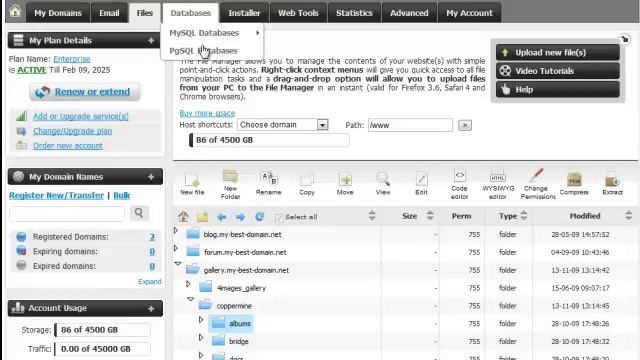Toggle the Select all checkbox
Viewport: 640px width, 360px height.
[279, 218]
